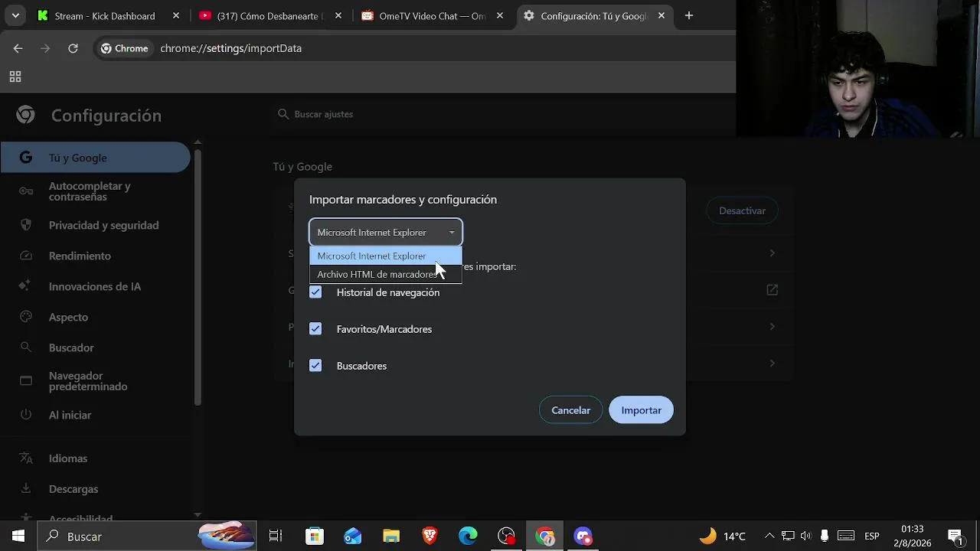Screen dimensions: 980x551
Task: Open the Microsoft Internet Explorer source dropdown
Action: 386,232
